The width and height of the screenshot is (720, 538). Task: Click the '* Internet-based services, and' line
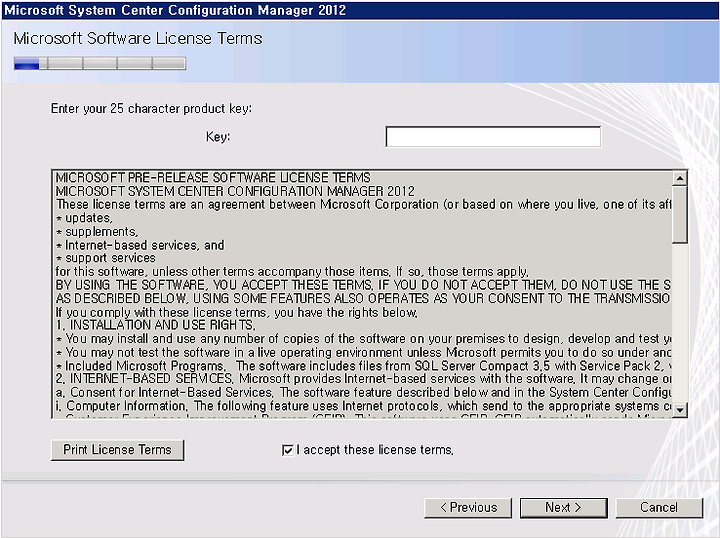(140, 245)
